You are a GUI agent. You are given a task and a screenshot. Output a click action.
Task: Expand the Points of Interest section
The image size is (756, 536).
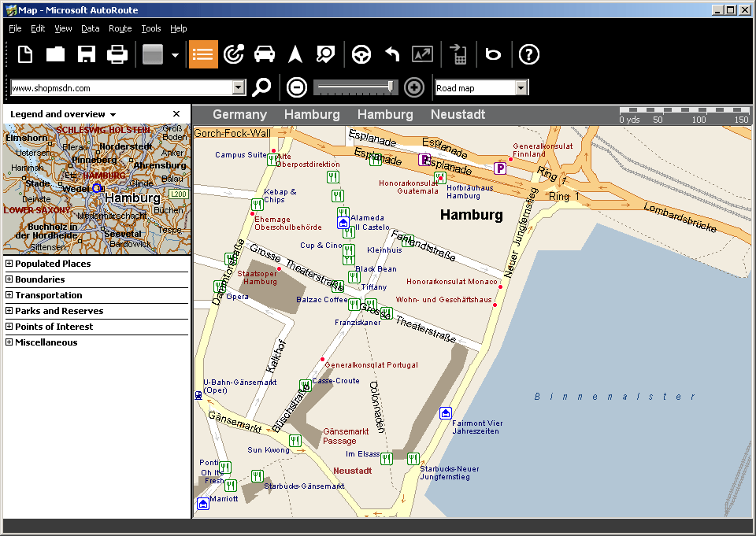[x=9, y=327]
